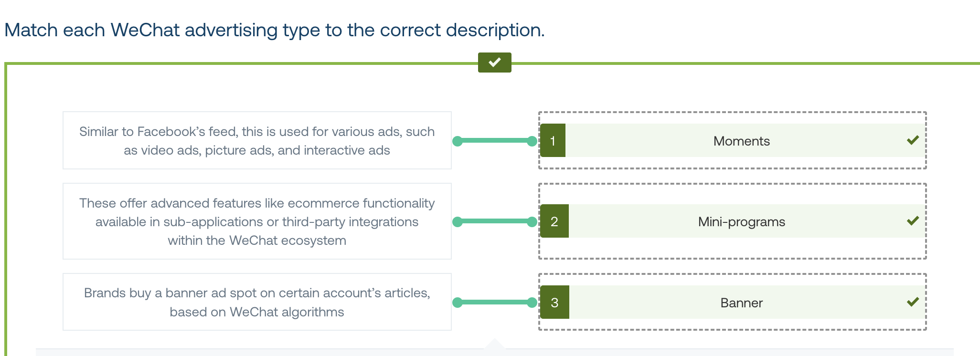Click connector dot next to ecommerce description
This screenshot has width=980, height=356.
click(458, 221)
